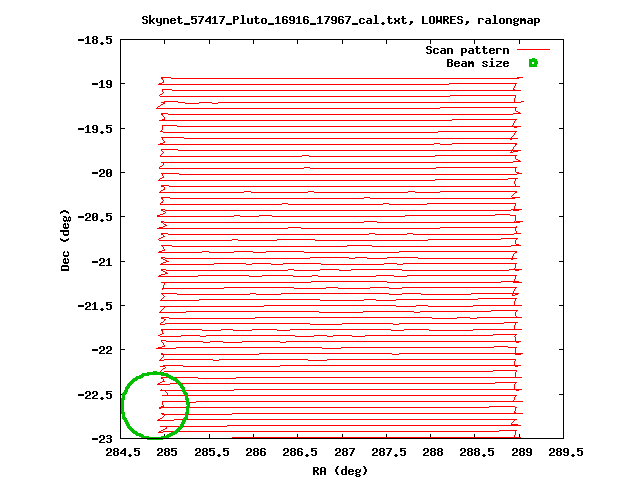The height and width of the screenshot is (480, 640).
Task: Click the 'Beam size' legend label
Action: pos(478,63)
